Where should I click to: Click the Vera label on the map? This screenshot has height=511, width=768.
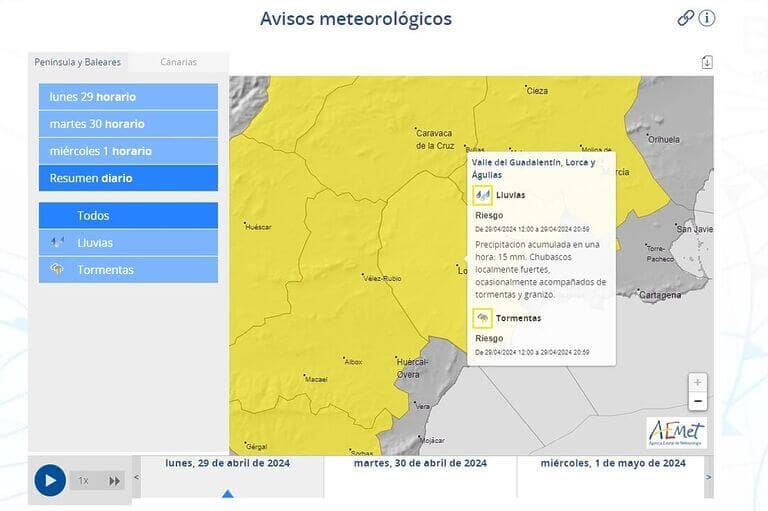[423, 406]
